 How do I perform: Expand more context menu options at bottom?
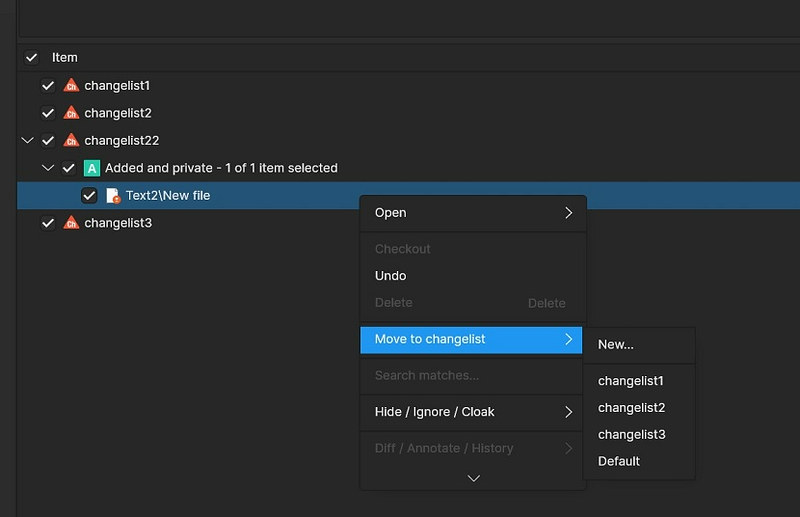point(473,478)
